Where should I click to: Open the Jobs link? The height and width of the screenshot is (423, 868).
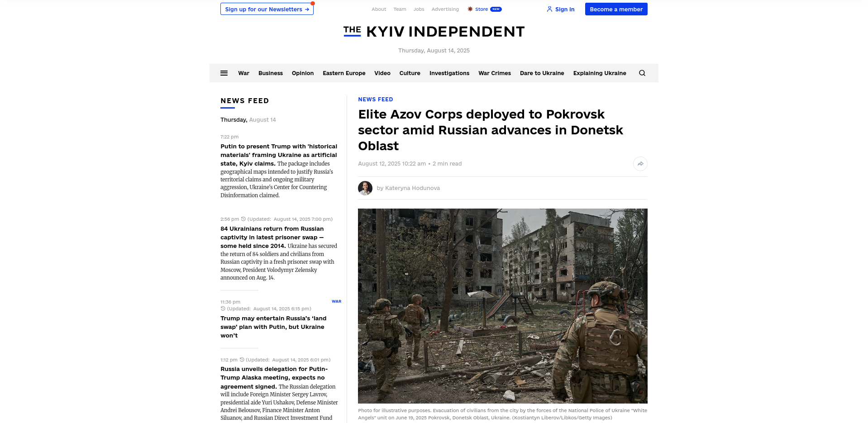pyautogui.click(x=419, y=9)
